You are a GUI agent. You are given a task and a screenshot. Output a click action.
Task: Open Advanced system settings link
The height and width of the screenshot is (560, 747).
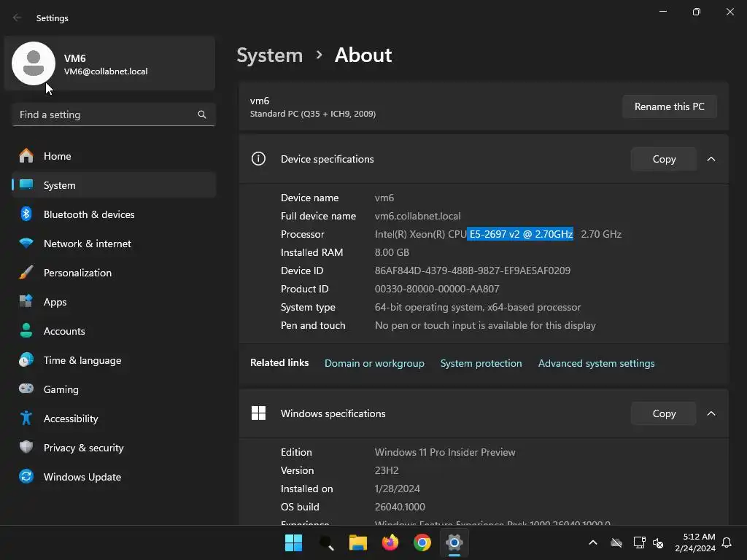[x=597, y=363]
